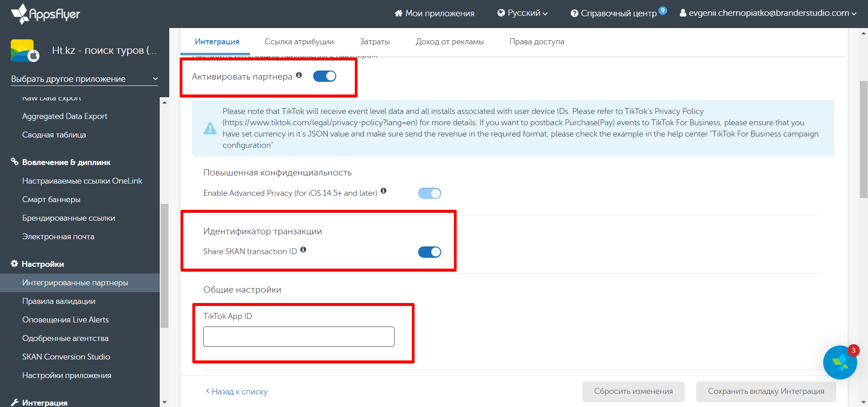Toggle Enable Advanced Privacy switch
This screenshot has height=407, width=868.
pyautogui.click(x=429, y=194)
